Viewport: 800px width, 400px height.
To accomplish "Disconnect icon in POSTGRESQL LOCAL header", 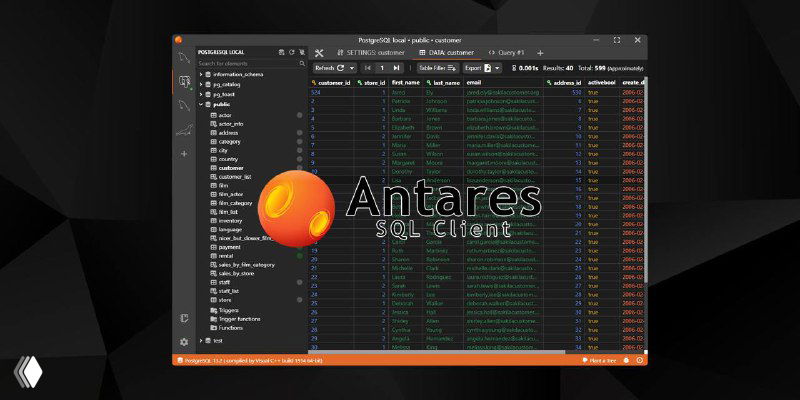I will [302, 52].
